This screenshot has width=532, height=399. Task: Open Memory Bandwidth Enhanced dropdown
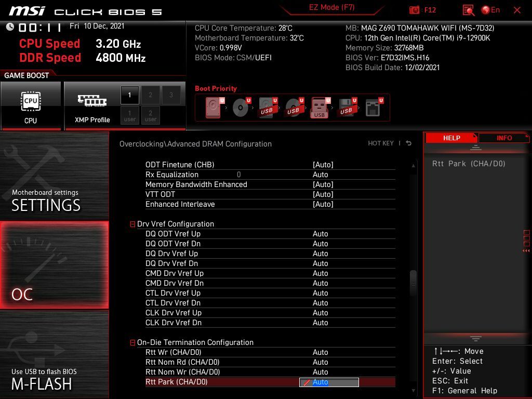tap(323, 184)
